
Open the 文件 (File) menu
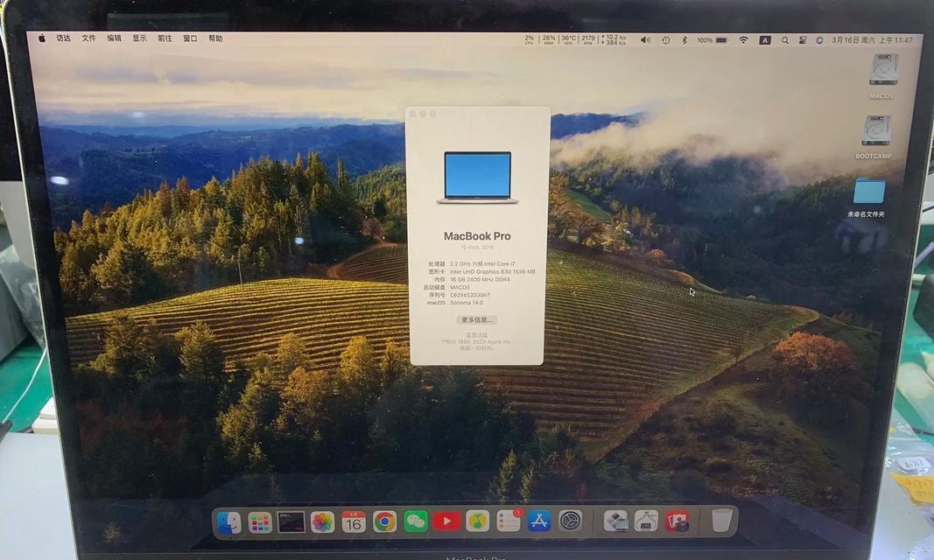[88, 38]
